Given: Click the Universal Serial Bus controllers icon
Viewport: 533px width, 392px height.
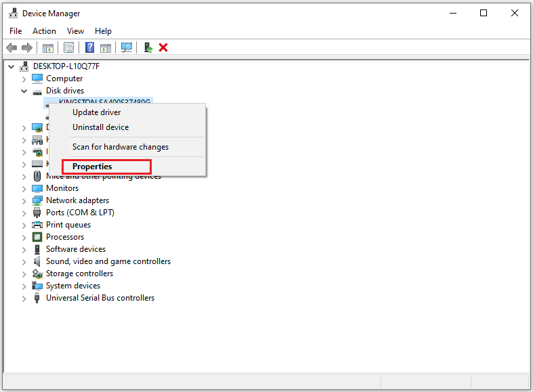Looking at the screenshot, I should pyautogui.click(x=37, y=298).
